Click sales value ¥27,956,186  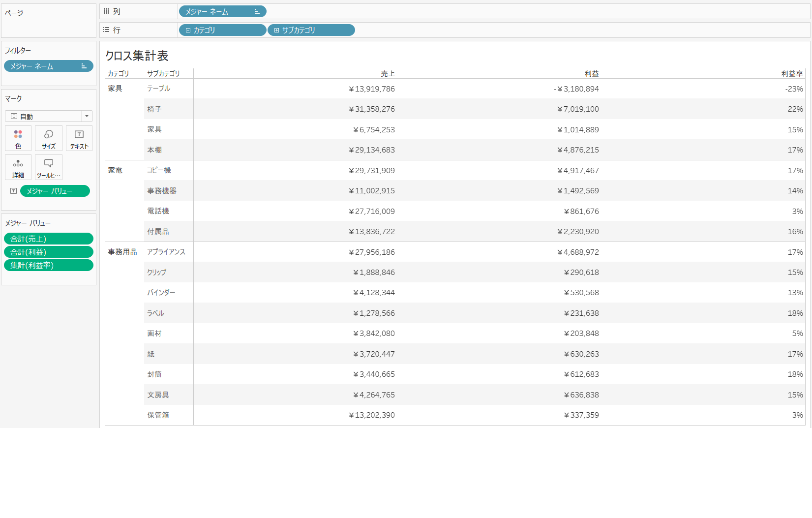[x=372, y=252]
